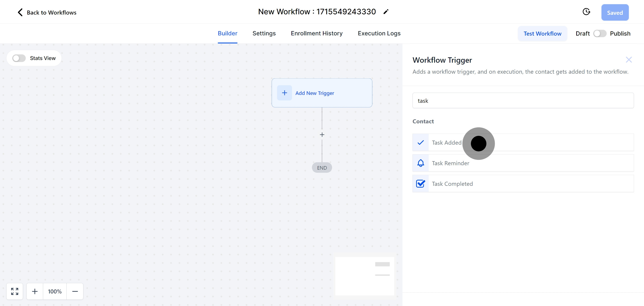Click the bell icon for Task Reminder
Viewport: 644px width, 306px height.
pos(420,163)
